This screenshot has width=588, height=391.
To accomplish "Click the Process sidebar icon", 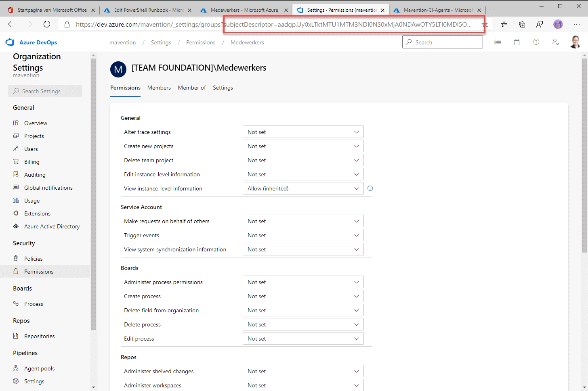I will (x=16, y=303).
